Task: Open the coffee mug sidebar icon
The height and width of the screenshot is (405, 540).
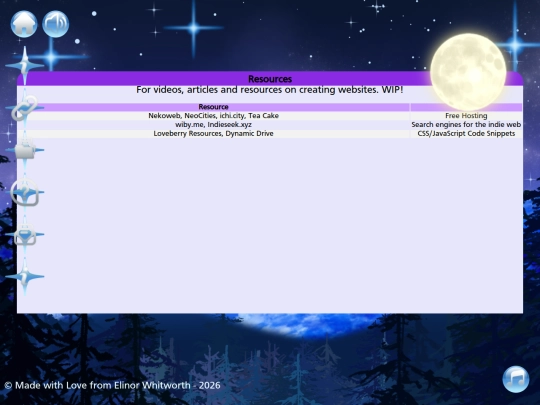Action: [24, 150]
